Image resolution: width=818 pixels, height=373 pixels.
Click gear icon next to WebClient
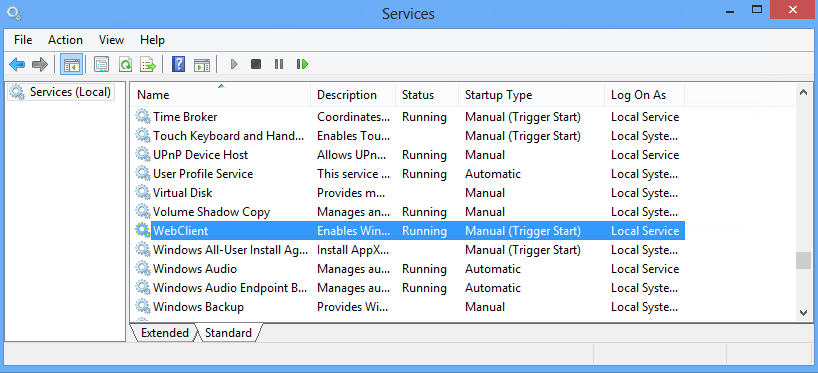pos(143,231)
